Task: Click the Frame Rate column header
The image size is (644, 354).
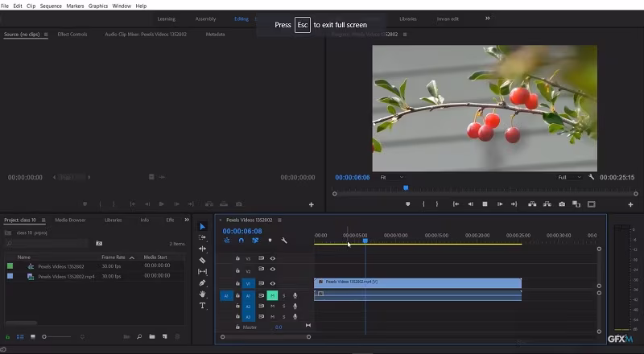Action: click(x=114, y=257)
